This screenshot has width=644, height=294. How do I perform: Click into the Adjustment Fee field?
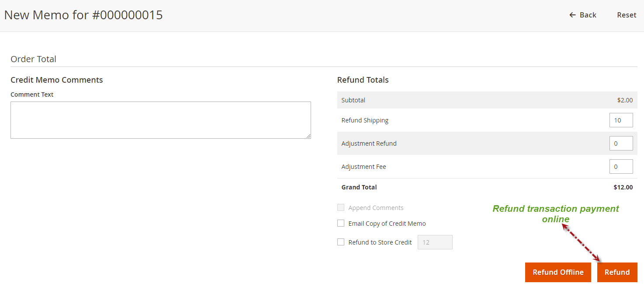621,167
